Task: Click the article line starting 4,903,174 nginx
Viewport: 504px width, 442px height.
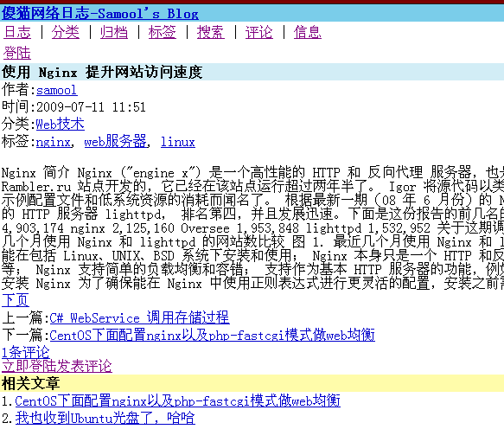Action: (252, 228)
